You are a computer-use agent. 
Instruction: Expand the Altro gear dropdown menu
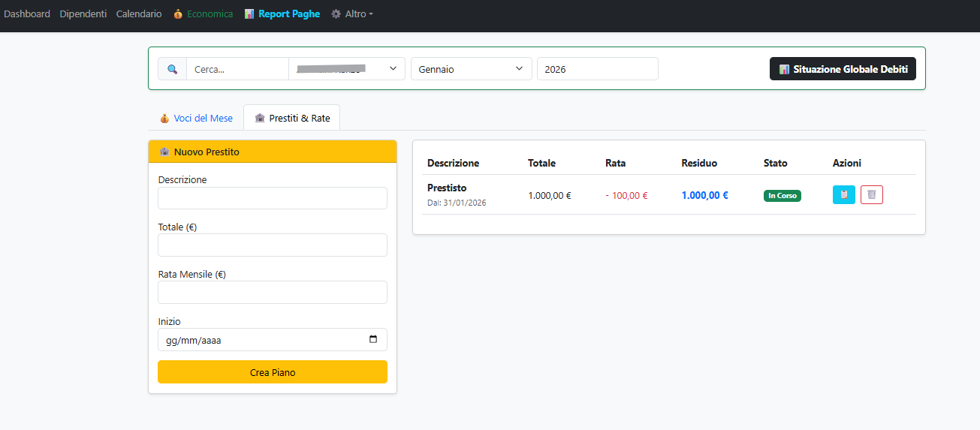pos(352,14)
